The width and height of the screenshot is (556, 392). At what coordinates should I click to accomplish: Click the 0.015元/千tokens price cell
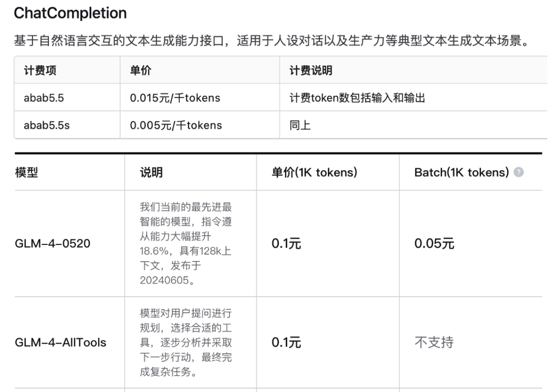click(175, 98)
